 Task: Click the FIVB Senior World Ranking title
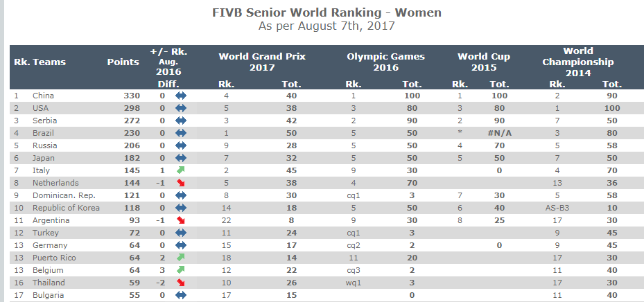tap(326, 13)
